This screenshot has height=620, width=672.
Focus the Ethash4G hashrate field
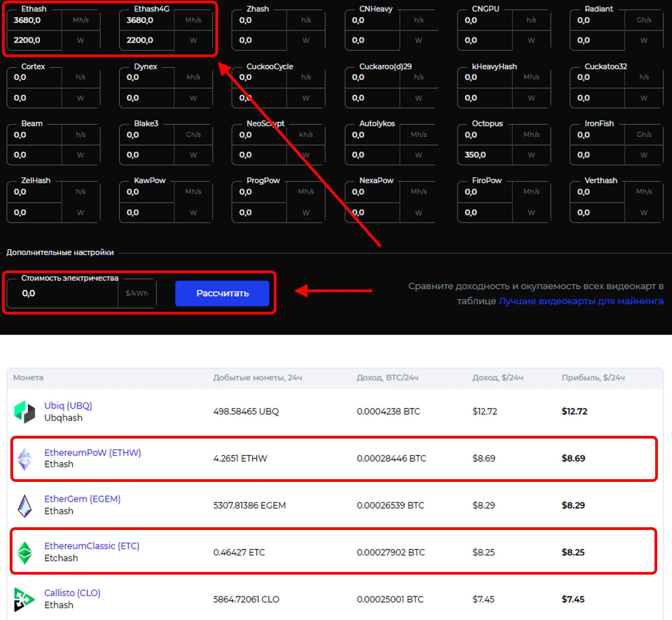[147, 20]
